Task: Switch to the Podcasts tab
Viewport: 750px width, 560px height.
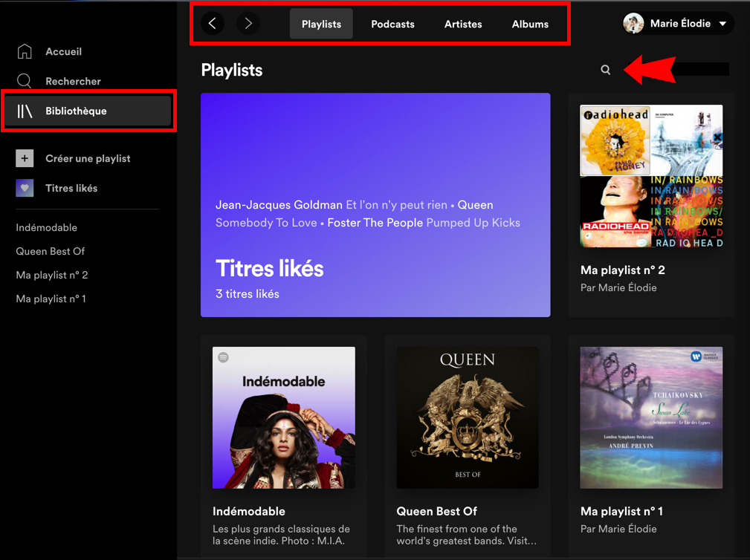Action: 392,24
